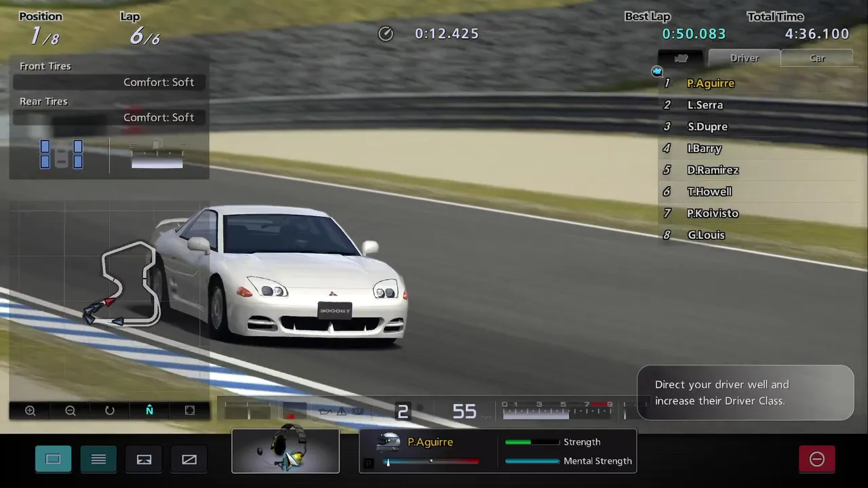
Task: Click the red exit circle button
Action: pyautogui.click(x=817, y=459)
